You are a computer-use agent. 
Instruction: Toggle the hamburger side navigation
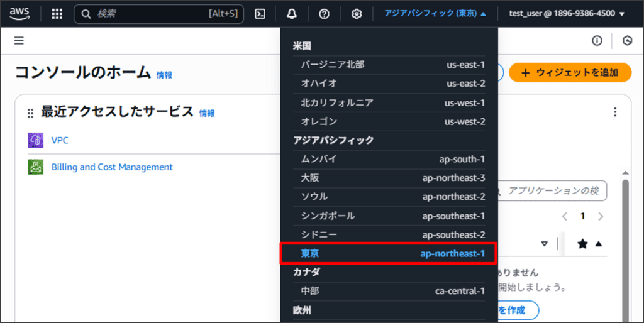point(19,41)
